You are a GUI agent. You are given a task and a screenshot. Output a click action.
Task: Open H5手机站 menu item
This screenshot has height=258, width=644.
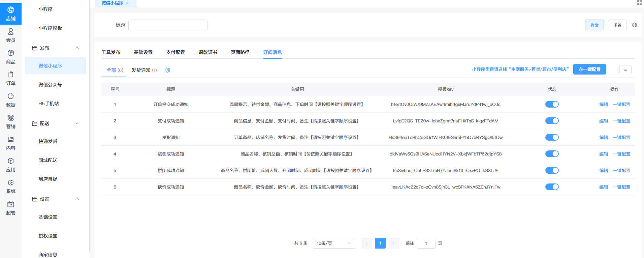pyautogui.click(x=49, y=104)
